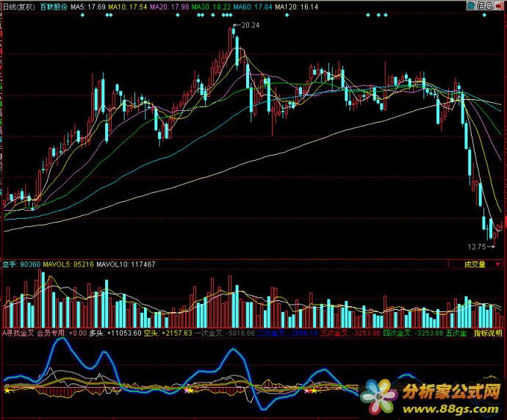Click the 多头: +11053.60 value

(115, 333)
